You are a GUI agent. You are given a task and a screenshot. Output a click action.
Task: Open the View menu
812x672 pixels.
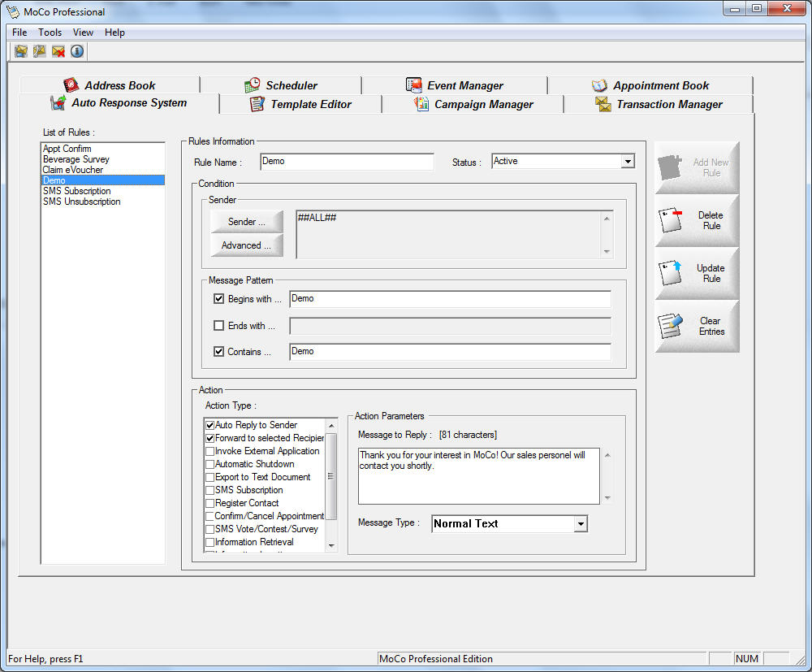83,33
